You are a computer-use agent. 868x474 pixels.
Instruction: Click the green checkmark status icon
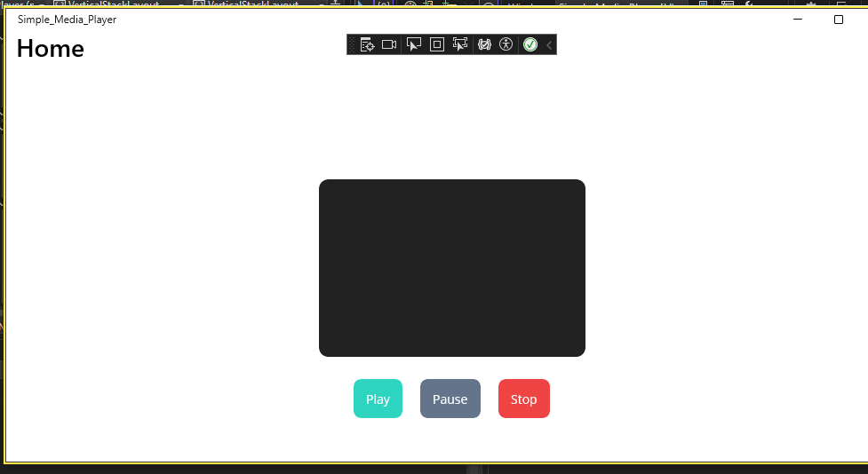(530, 44)
